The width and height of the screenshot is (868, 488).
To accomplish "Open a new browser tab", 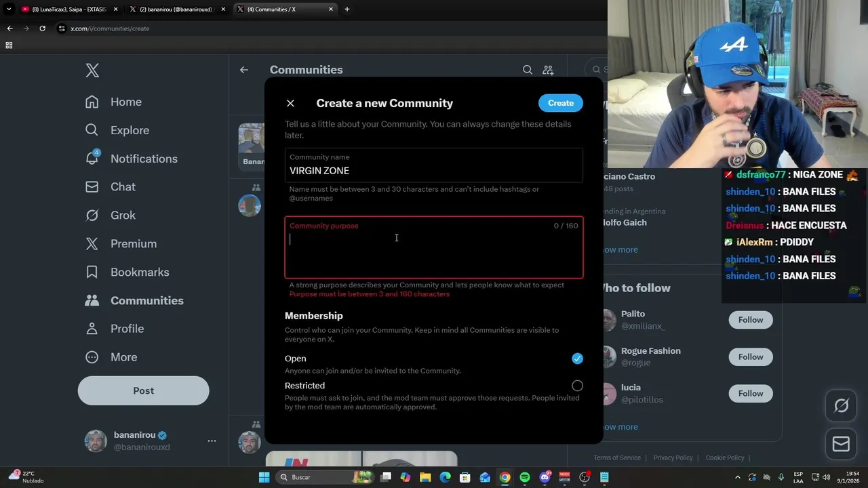I will (x=347, y=9).
